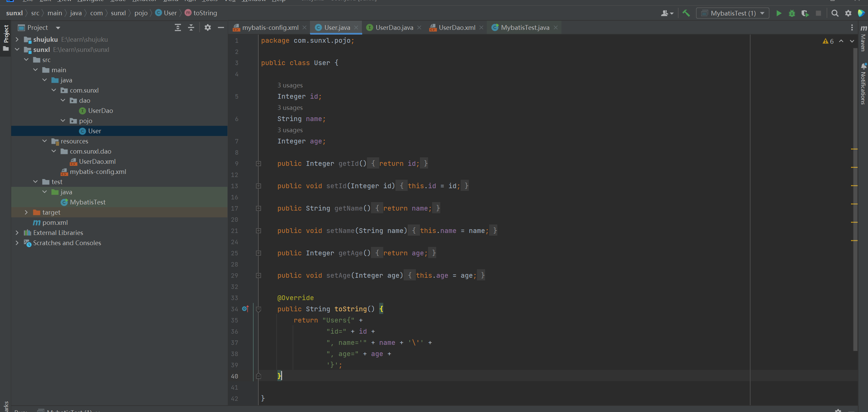Open Search Everywhere magnifier icon

(835, 13)
